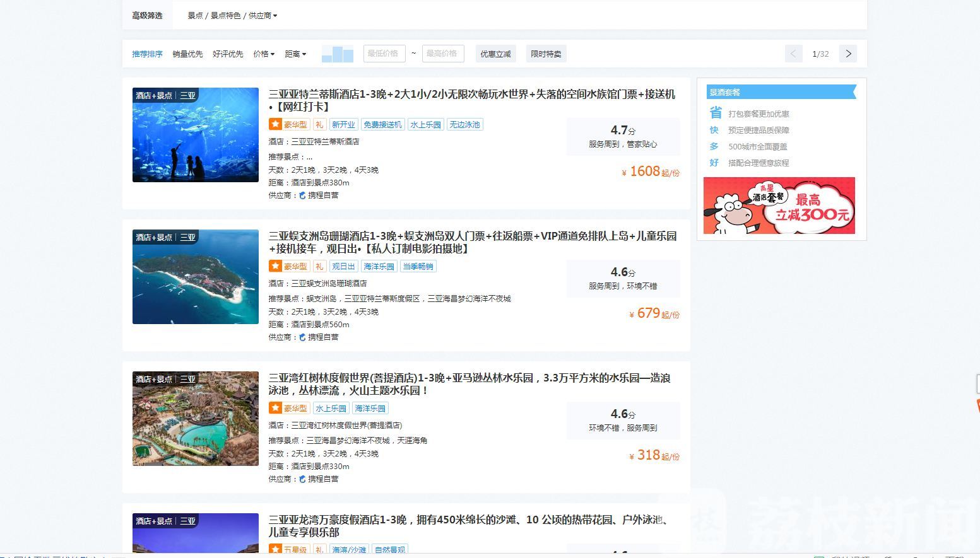The height and width of the screenshot is (558, 980).
Task: Select 水上乐园 tag on 红树林 listing
Action: pyautogui.click(x=331, y=409)
